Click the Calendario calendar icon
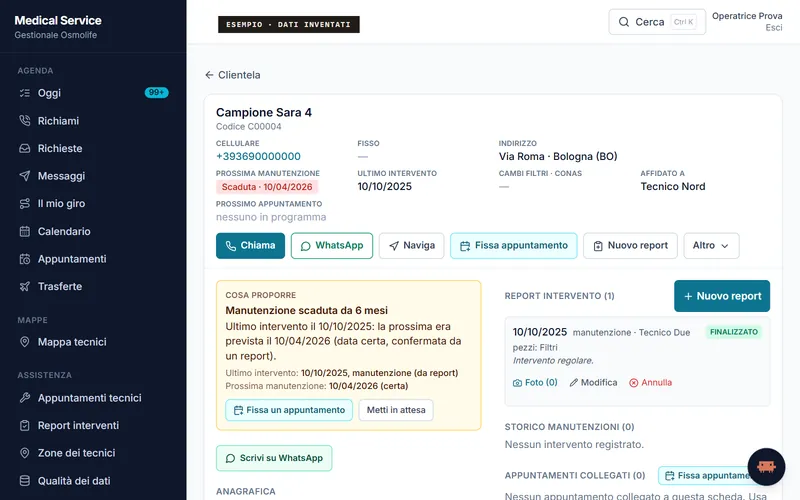This screenshot has width=800, height=500. [x=24, y=231]
